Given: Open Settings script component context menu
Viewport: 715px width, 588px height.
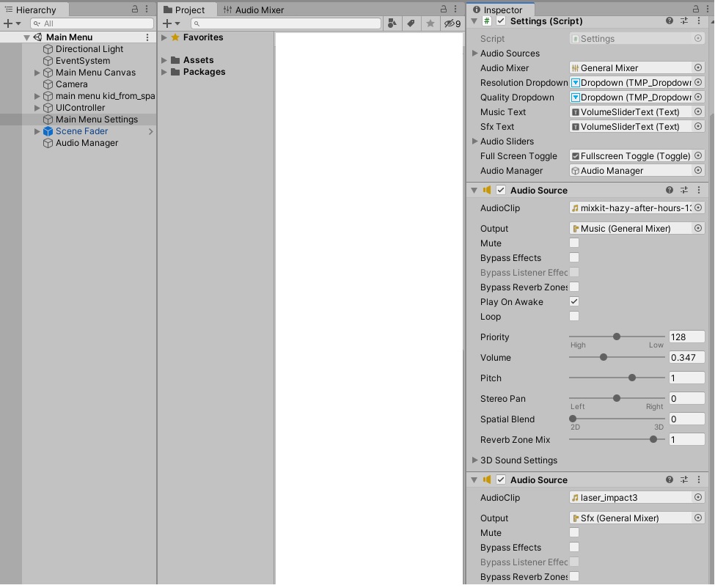Looking at the screenshot, I should (x=699, y=21).
